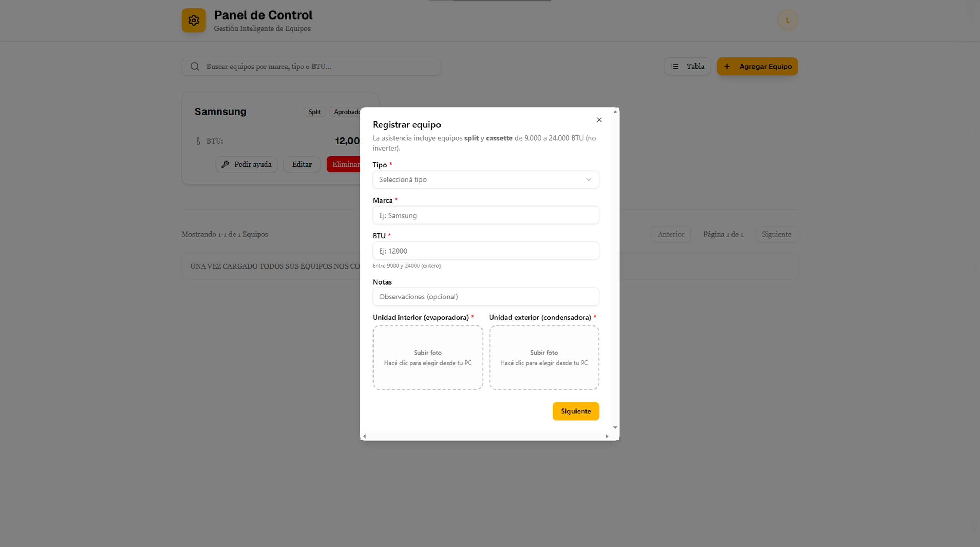Open the Tipo selection dropdown
Screen dimensions: 980x547
(x=486, y=179)
